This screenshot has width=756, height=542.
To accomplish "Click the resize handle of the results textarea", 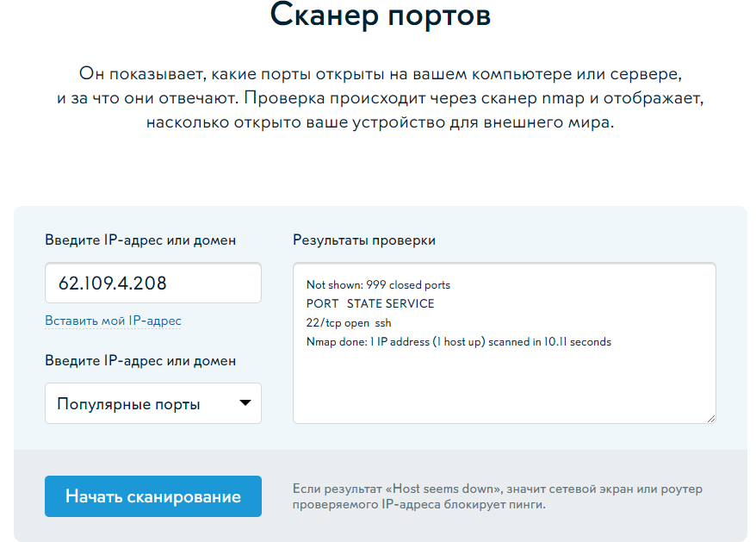I will pyautogui.click(x=710, y=419).
